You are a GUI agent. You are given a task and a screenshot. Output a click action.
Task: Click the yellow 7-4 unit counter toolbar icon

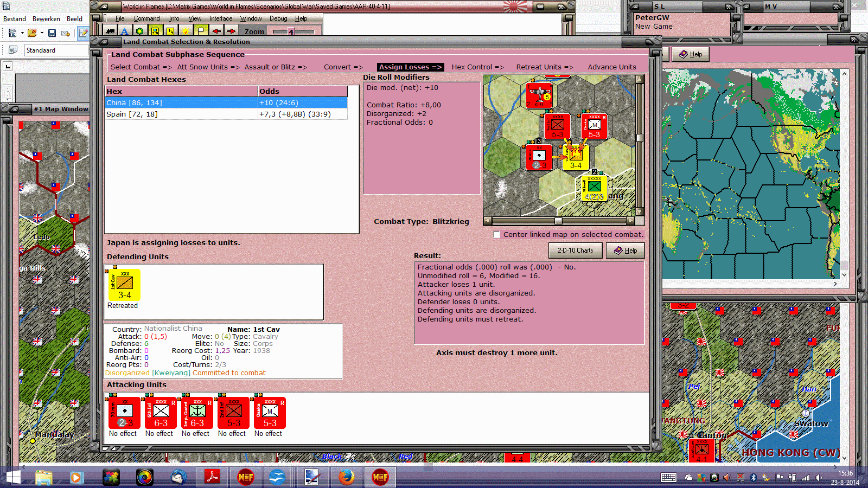[x=156, y=31]
